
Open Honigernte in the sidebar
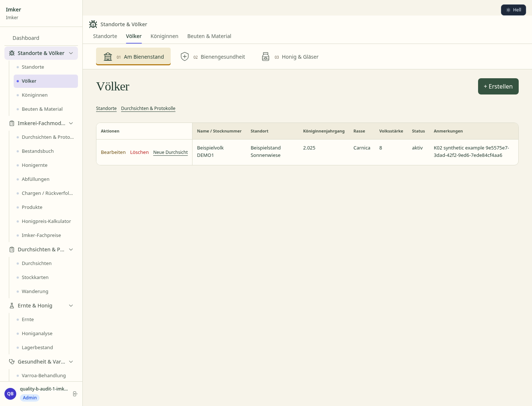(x=46, y=165)
